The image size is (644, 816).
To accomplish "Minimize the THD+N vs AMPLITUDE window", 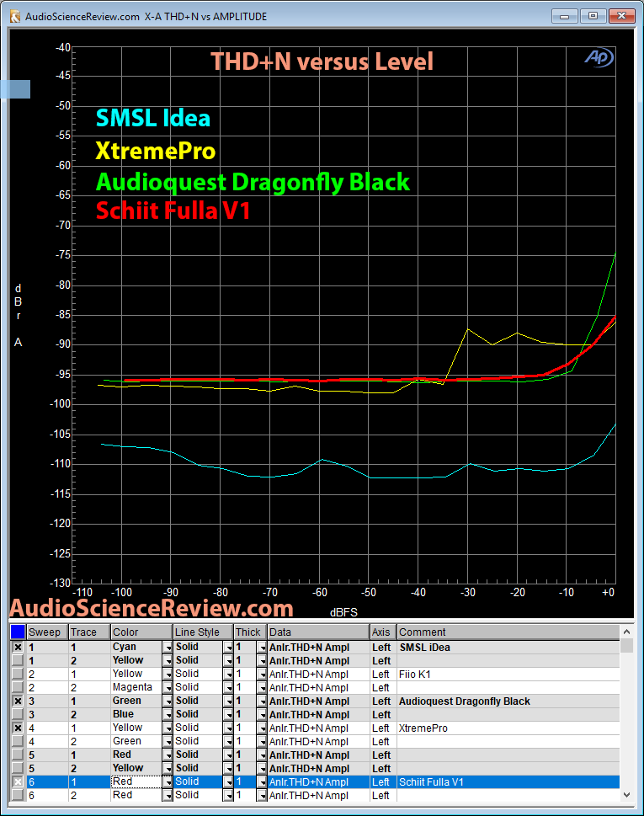I will (564, 16).
